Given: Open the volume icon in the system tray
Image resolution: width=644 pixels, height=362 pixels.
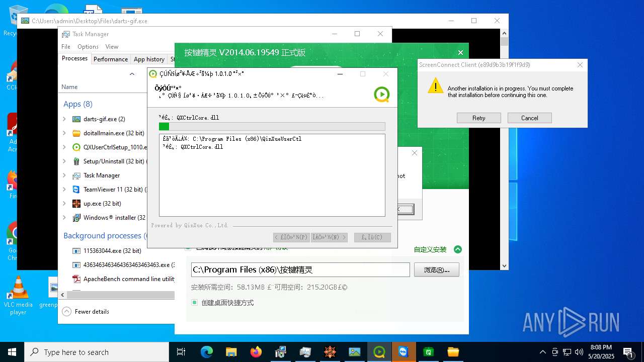Looking at the screenshot, I should (579, 352).
